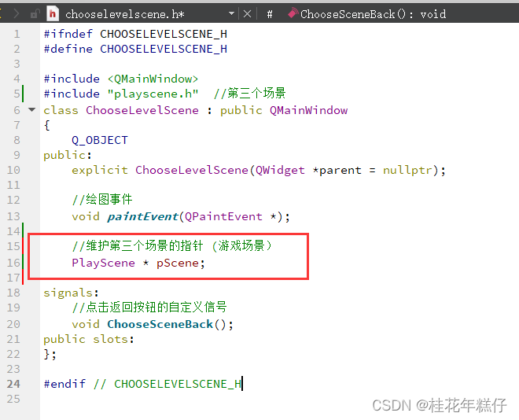Click the <QMainWindow> include text
This screenshot has width=519, height=420.
(x=153, y=79)
